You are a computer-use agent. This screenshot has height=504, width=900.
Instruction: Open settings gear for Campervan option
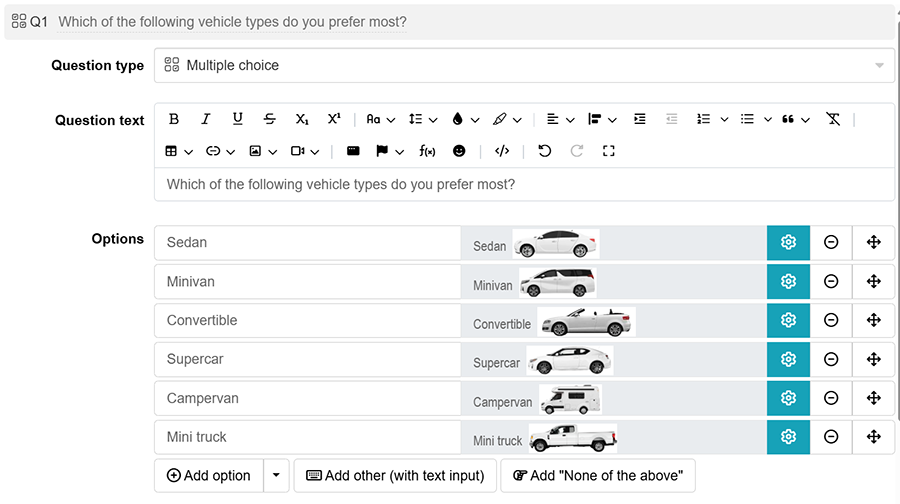pyautogui.click(x=788, y=398)
